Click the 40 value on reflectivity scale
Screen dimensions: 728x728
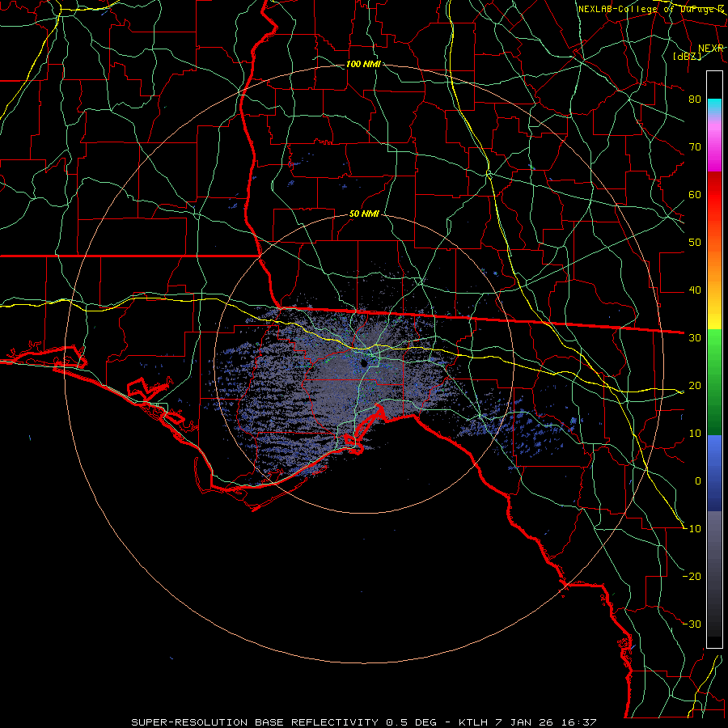(x=695, y=290)
